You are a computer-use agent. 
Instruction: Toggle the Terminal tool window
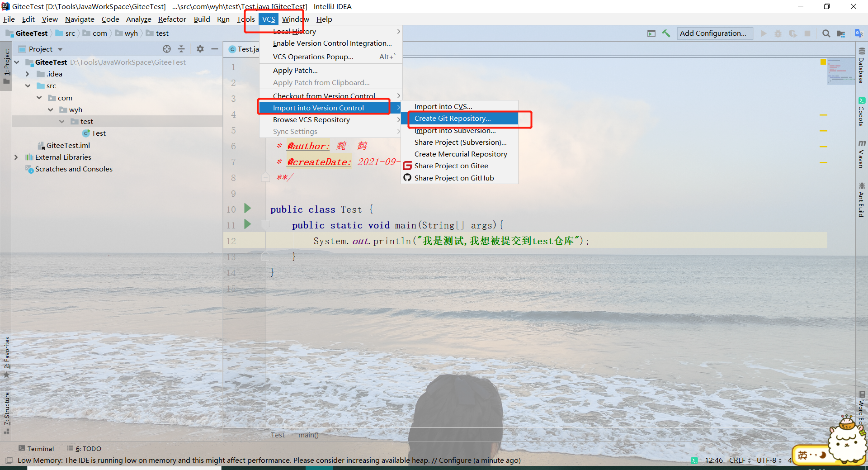(x=36, y=449)
